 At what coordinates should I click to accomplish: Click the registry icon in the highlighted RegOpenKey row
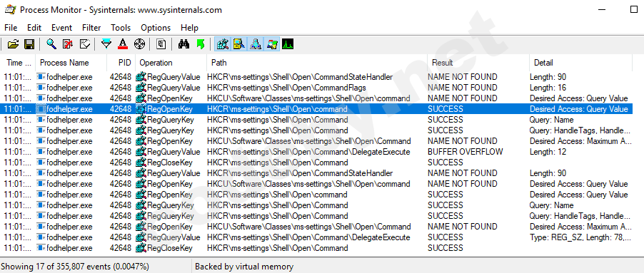point(141,109)
